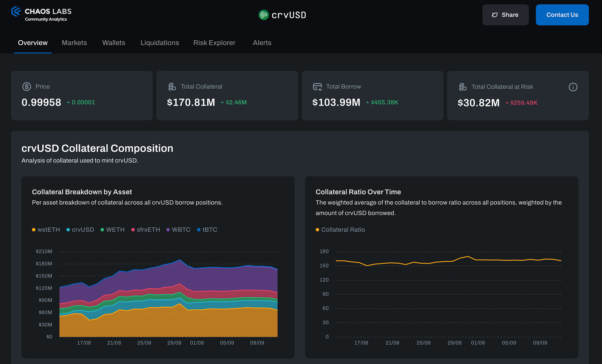Click the Total Collateral coins icon

(x=172, y=86)
